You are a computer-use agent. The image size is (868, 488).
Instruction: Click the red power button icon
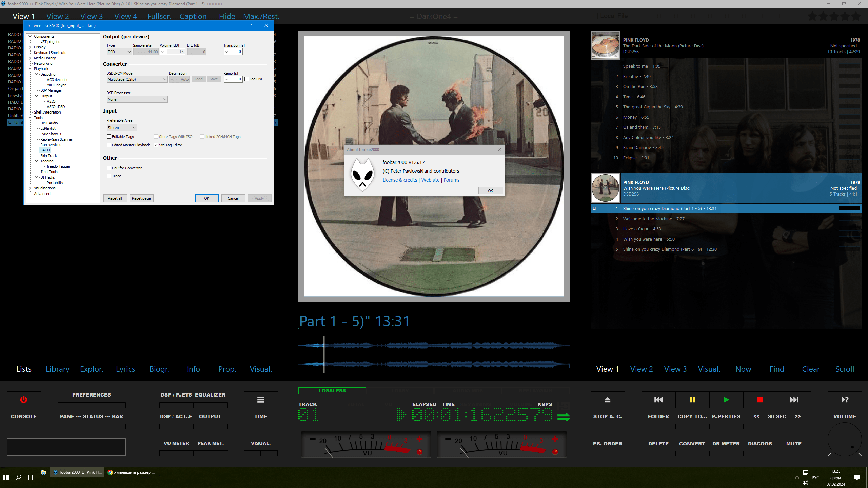[x=24, y=400]
